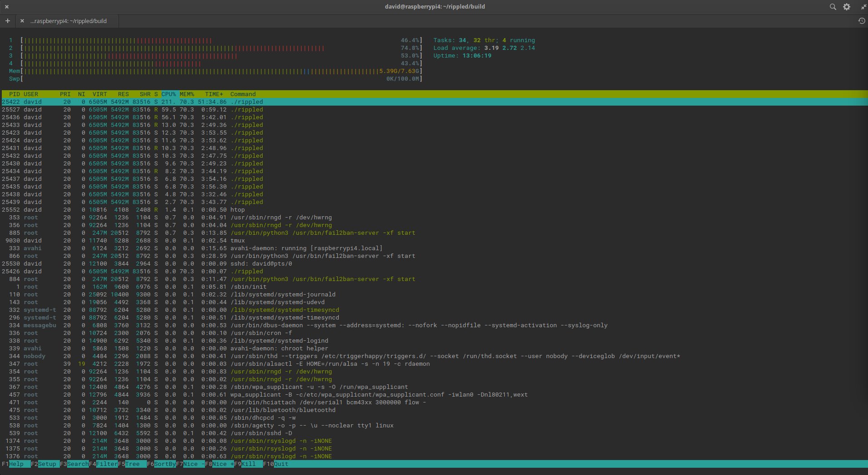The width and height of the screenshot is (868, 475).
Task: Select the raspberrypi4 ~/rippled/build tab
Action: (68, 21)
